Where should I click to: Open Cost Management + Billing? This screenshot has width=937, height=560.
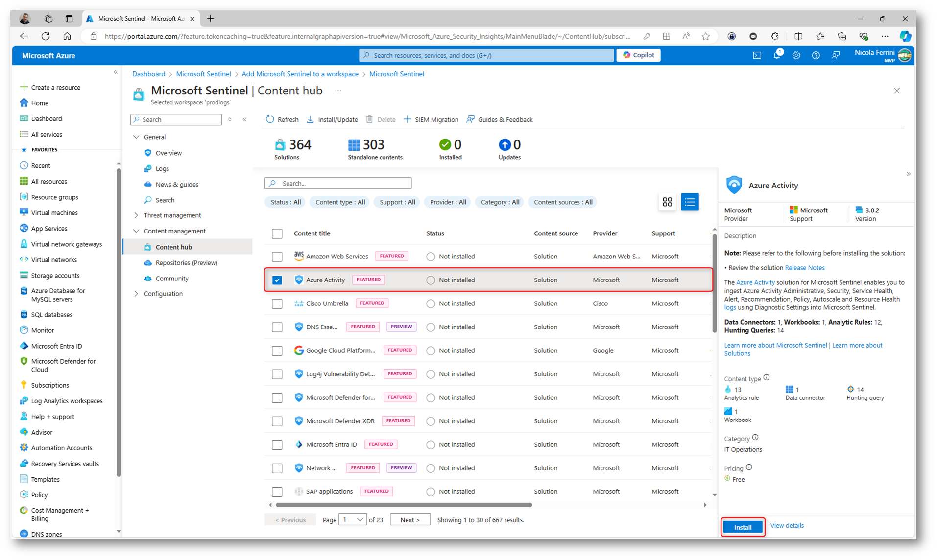point(54,514)
